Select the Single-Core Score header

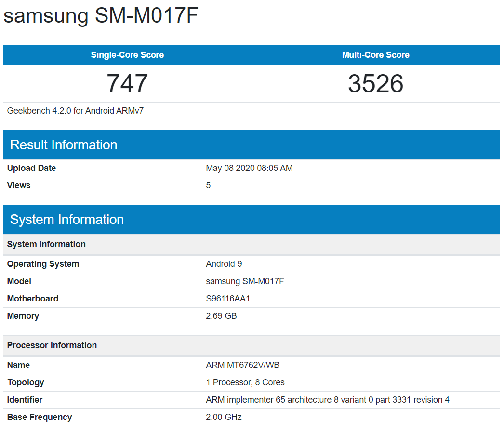click(x=127, y=55)
